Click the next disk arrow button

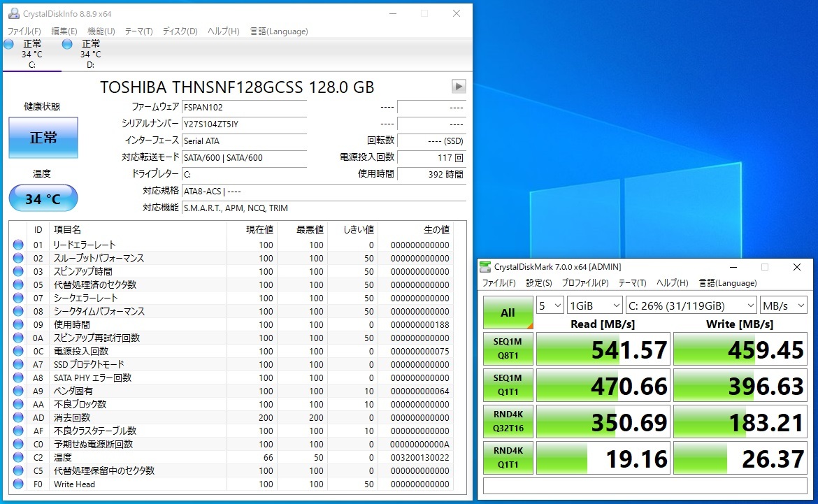click(458, 87)
